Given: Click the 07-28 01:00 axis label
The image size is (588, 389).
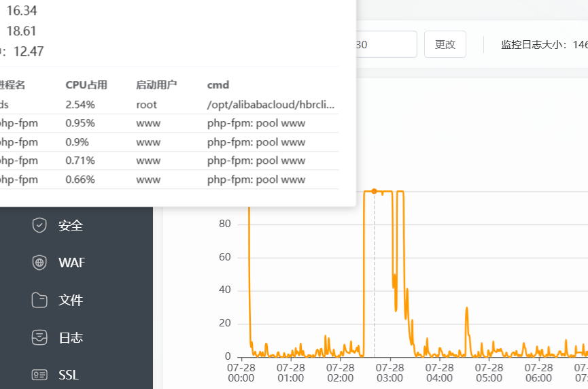Looking at the screenshot, I should point(291,373).
